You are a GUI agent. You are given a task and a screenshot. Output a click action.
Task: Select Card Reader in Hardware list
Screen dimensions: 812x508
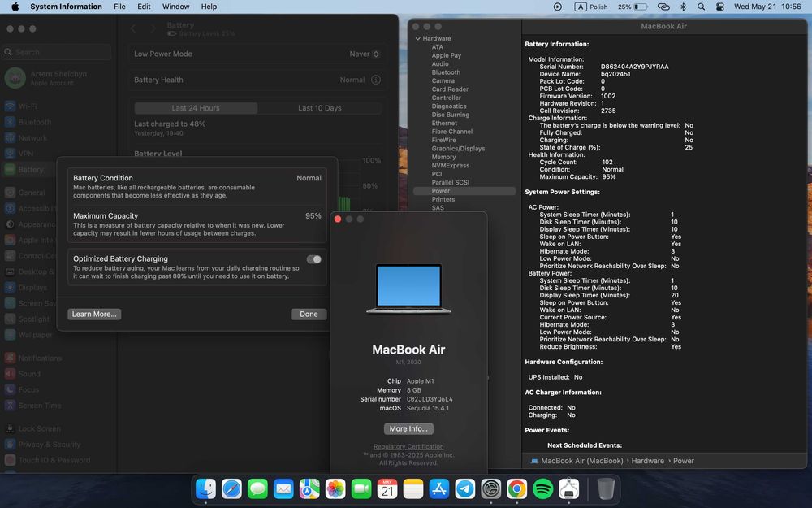coord(450,89)
